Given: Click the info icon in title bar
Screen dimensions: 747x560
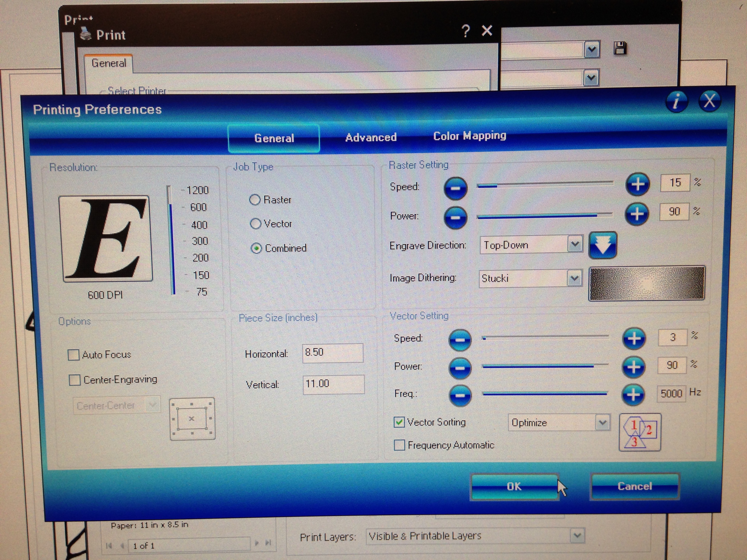Looking at the screenshot, I should pos(677,101).
